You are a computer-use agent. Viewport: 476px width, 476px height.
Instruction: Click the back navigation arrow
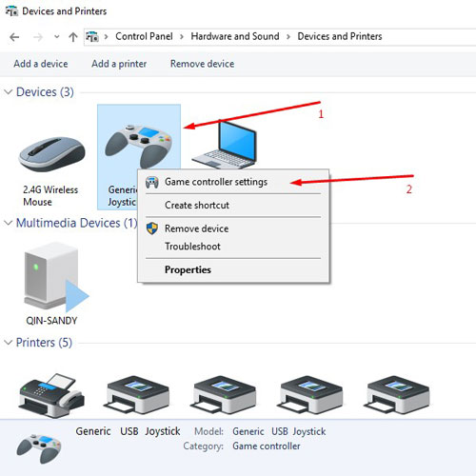click(14, 37)
